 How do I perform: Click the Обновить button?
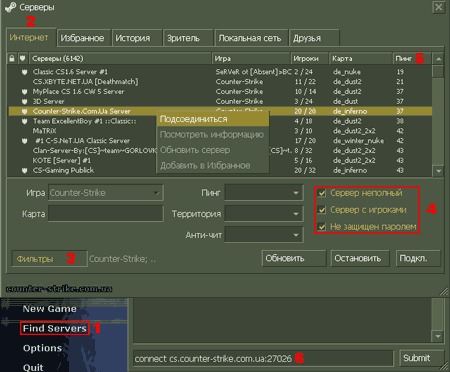(x=294, y=258)
